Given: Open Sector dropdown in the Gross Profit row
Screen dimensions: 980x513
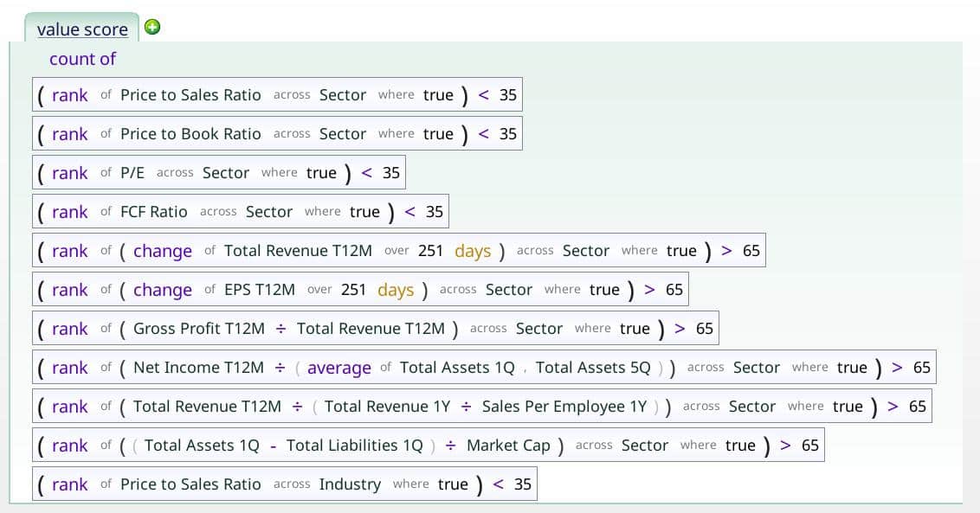Looking at the screenshot, I should [539, 329].
